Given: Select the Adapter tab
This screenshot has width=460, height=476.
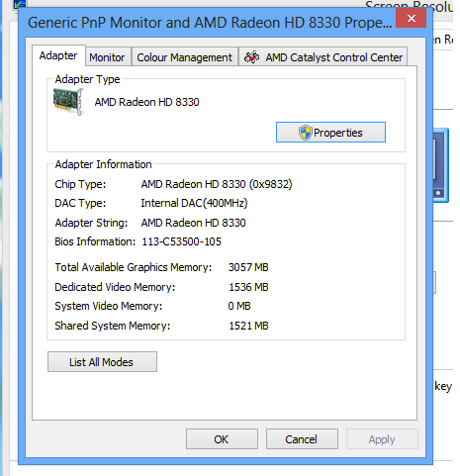Looking at the screenshot, I should tap(58, 55).
